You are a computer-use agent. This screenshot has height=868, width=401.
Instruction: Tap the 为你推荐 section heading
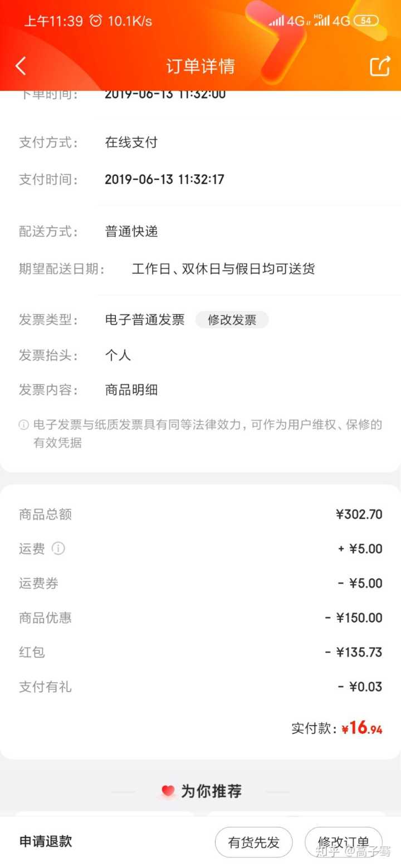tap(211, 791)
